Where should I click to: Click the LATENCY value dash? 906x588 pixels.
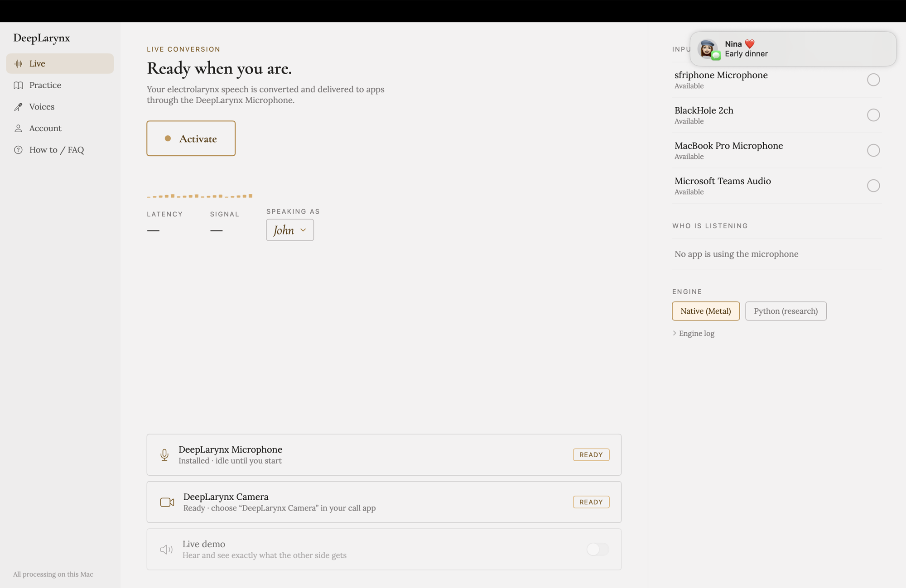pyautogui.click(x=153, y=230)
